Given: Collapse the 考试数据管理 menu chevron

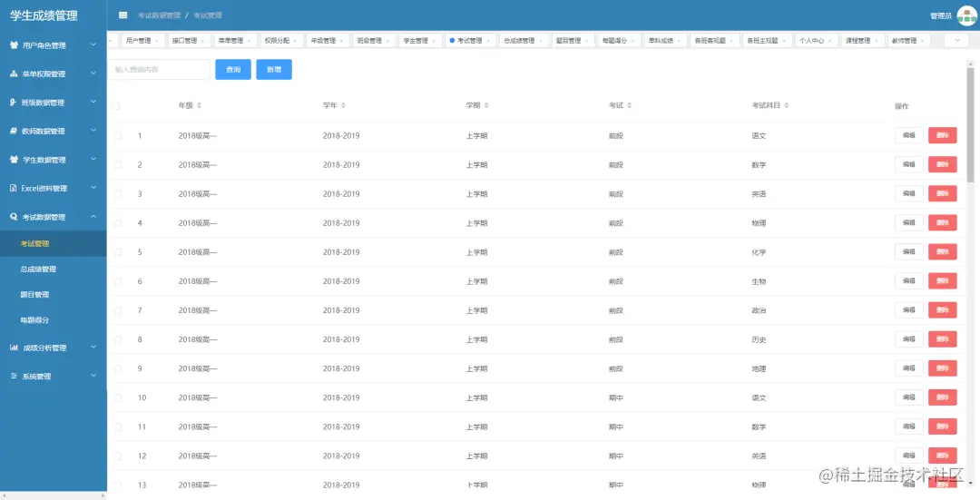Looking at the screenshot, I should click(x=93, y=216).
